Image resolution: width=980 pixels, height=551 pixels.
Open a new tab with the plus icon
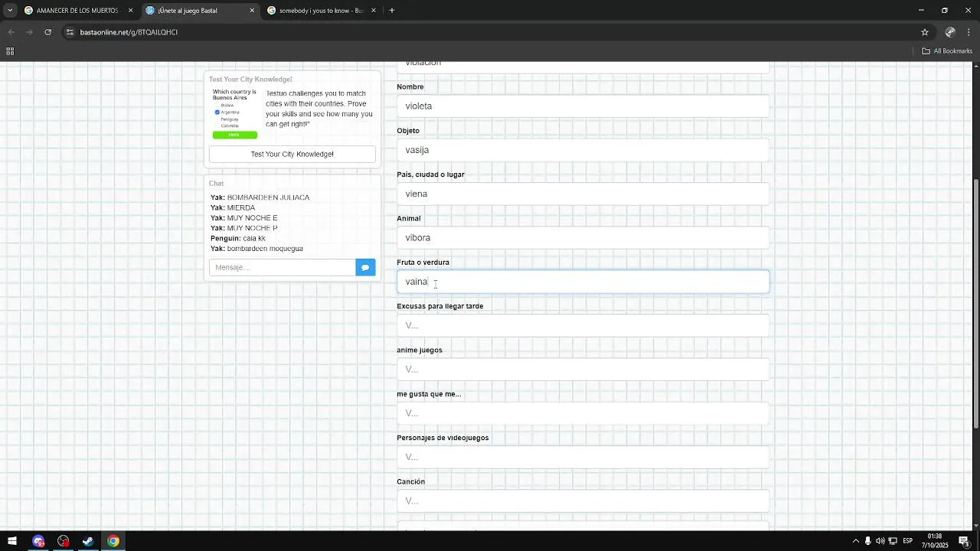point(392,11)
